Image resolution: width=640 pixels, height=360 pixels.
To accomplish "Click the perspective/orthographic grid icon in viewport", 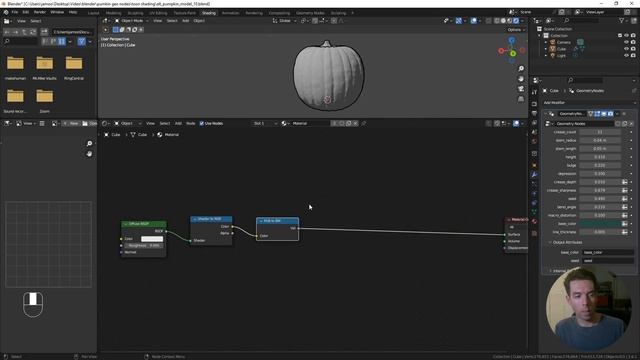I will pyautogui.click(x=521, y=99).
